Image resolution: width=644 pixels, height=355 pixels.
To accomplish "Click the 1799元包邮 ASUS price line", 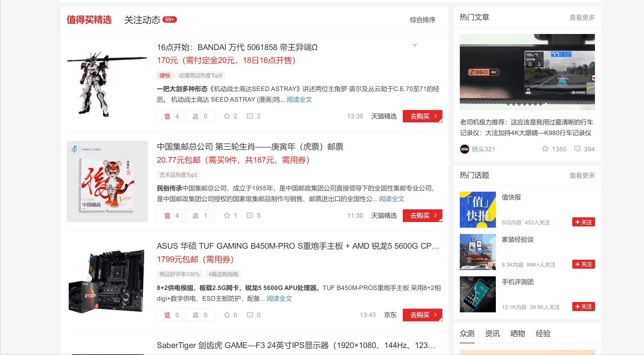I will pos(196,259).
